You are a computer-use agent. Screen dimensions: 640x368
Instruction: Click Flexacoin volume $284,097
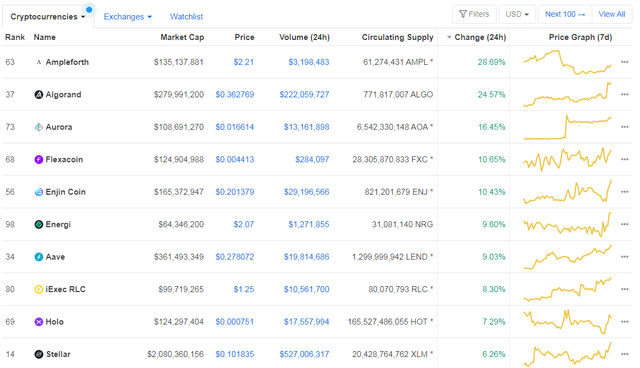[312, 160]
